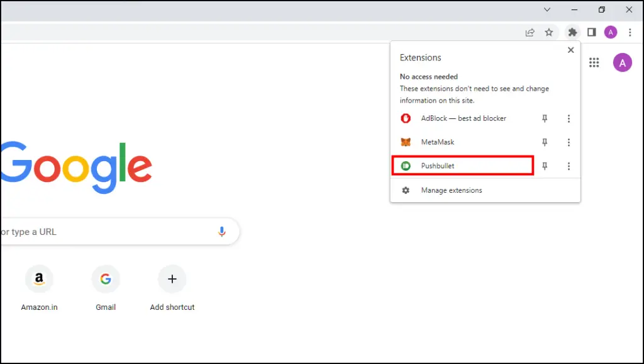644x364 pixels.
Task: Open the Extensions puzzle icon in toolbar
Action: tap(572, 32)
